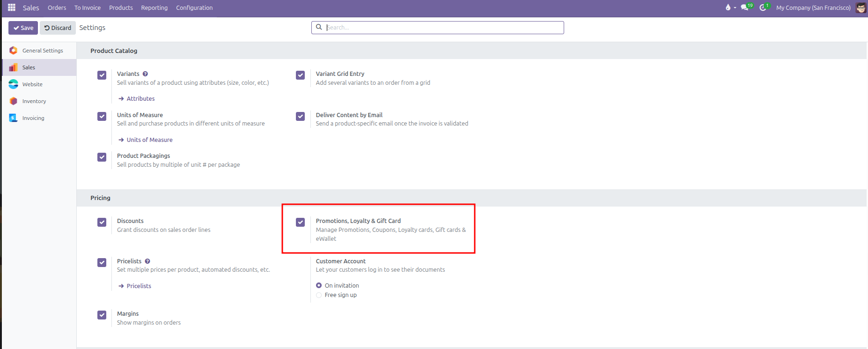Open company switcher My Company (San Francisco)
This screenshot has height=349, width=868.
tap(813, 7)
